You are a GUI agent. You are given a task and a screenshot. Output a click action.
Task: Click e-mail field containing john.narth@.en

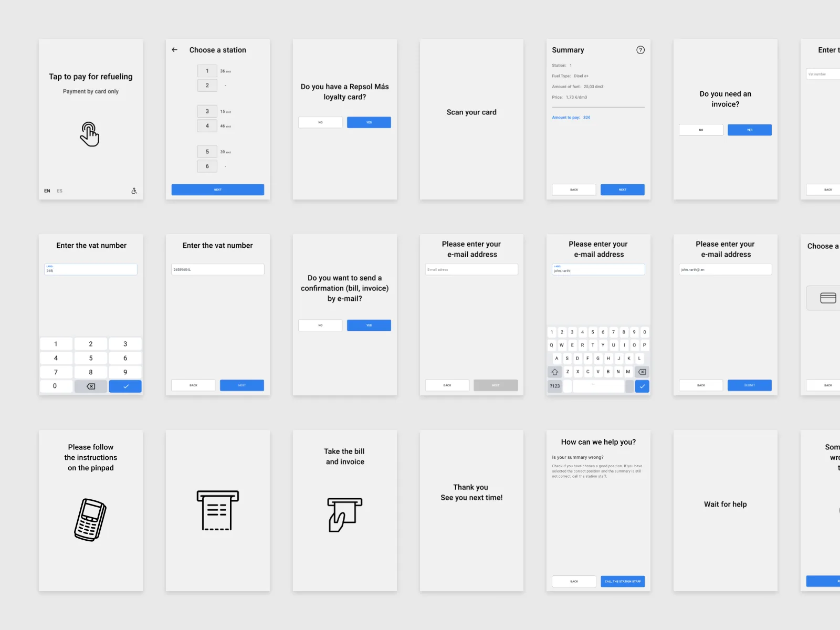(x=726, y=269)
